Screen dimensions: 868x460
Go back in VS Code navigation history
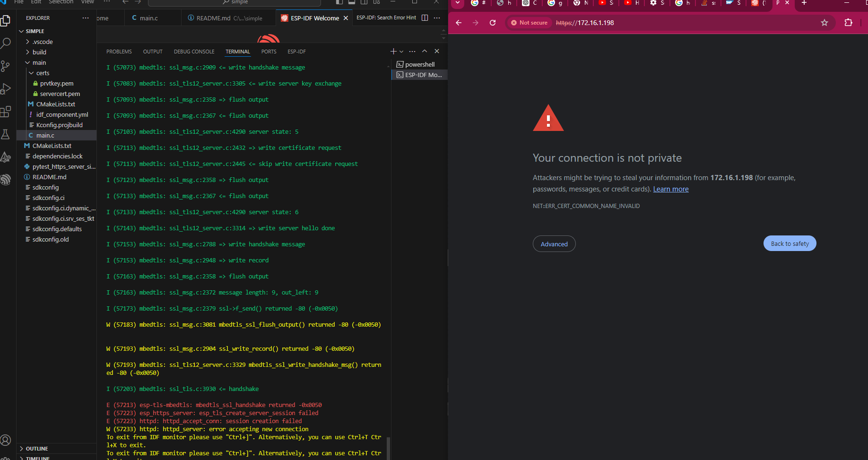(x=126, y=2)
